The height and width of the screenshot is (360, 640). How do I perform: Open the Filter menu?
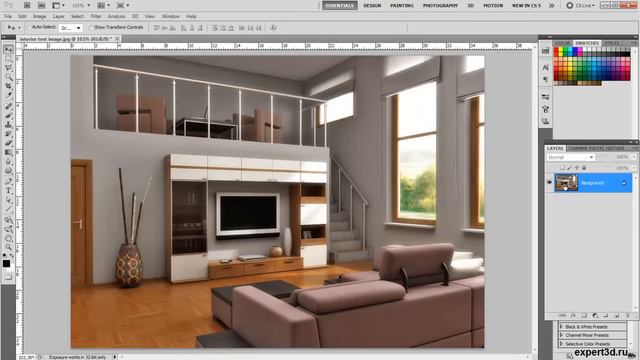pos(96,16)
